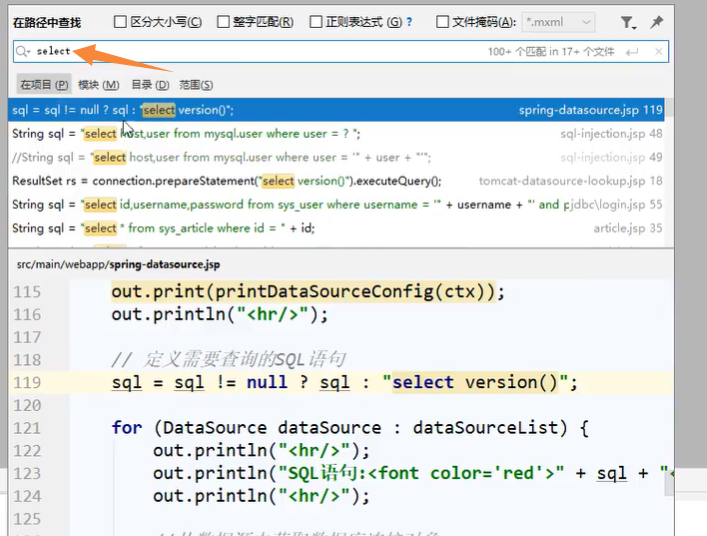Select result in spring-datasource.jsp line 119
This screenshot has width=707, height=536.
[x=336, y=110]
